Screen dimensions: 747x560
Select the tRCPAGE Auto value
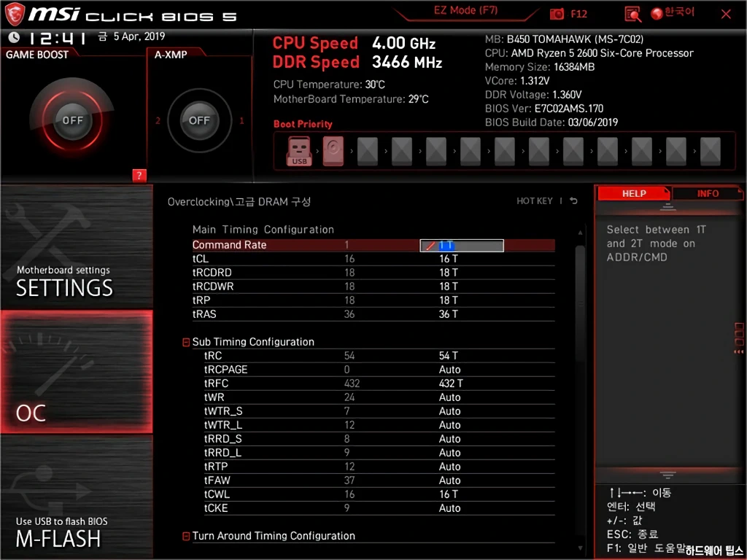pyautogui.click(x=449, y=370)
